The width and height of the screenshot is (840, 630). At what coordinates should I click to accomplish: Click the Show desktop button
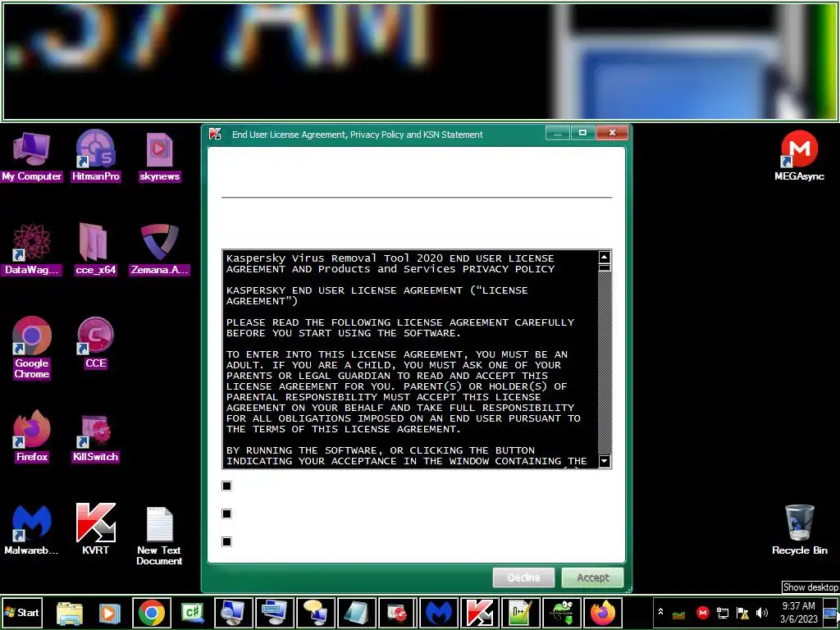pos(830,612)
